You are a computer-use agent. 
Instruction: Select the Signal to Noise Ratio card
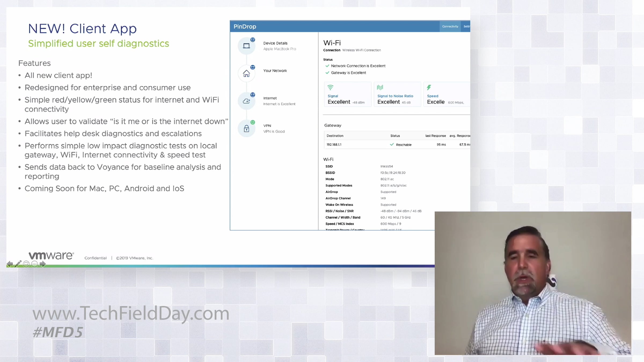tap(397, 94)
